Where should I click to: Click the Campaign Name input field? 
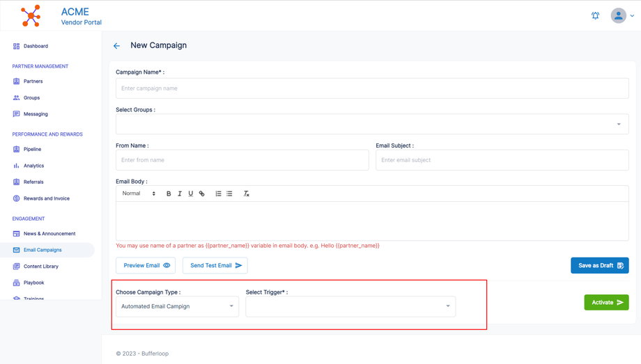click(372, 88)
